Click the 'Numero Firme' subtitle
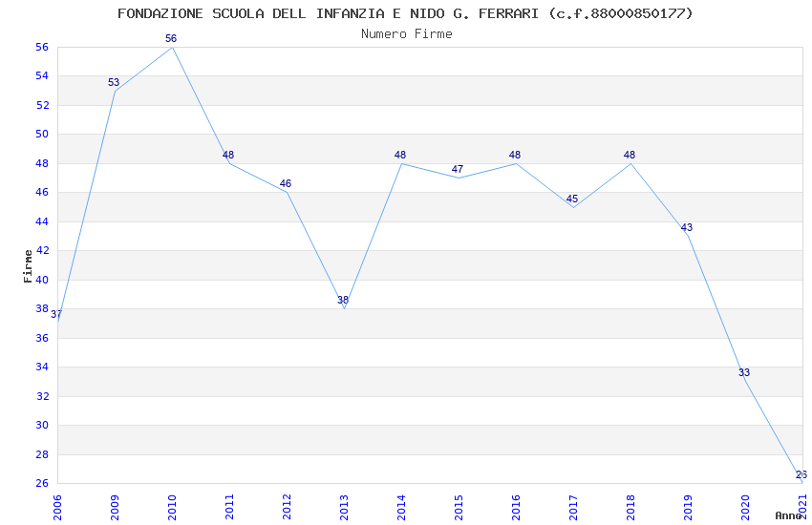 click(x=407, y=34)
